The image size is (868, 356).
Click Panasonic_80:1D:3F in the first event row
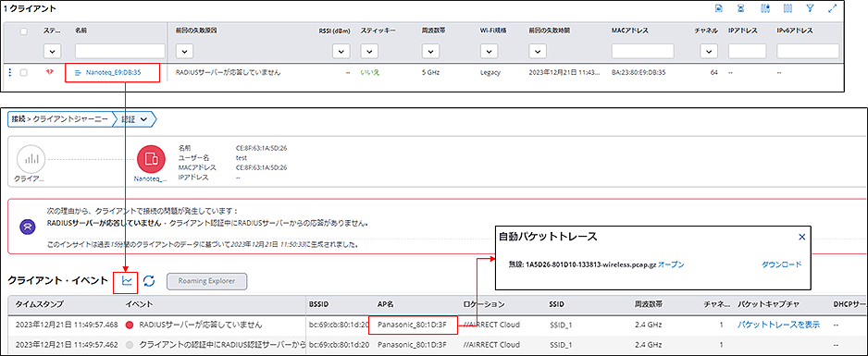(x=412, y=325)
